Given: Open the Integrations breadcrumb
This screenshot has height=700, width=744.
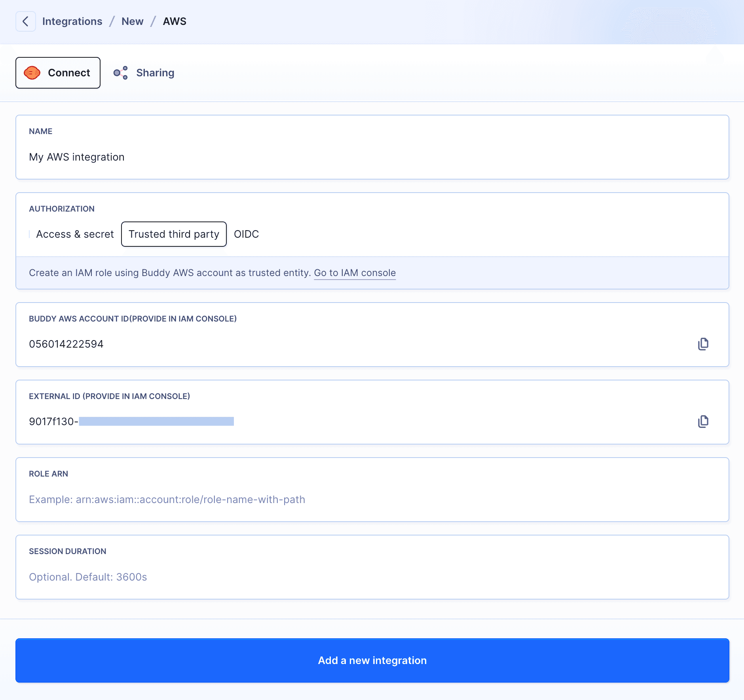Looking at the screenshot, I should tap(72, 21).
